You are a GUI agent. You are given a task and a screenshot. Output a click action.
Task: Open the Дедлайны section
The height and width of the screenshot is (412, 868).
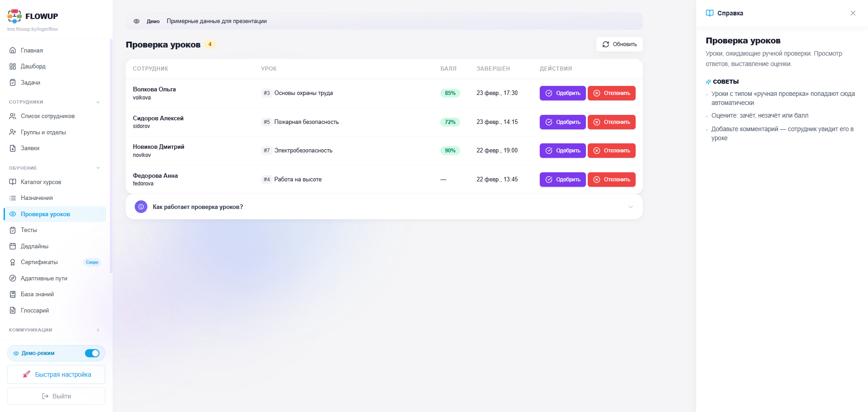(x=55, y=246)
